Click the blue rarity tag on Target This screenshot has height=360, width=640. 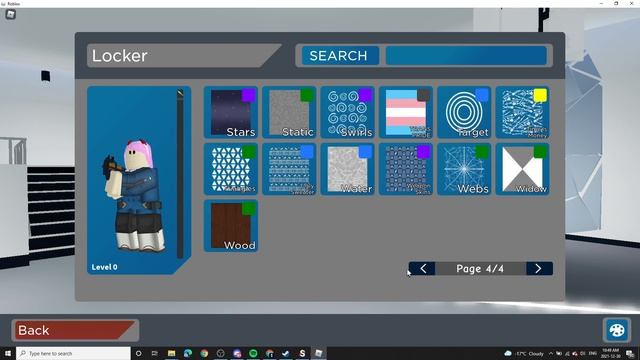pyautogui.click(x=482, y=96)
